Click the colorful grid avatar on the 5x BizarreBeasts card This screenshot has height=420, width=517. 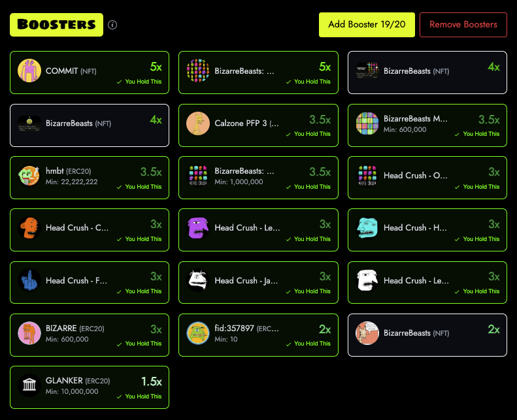point(198,71)
